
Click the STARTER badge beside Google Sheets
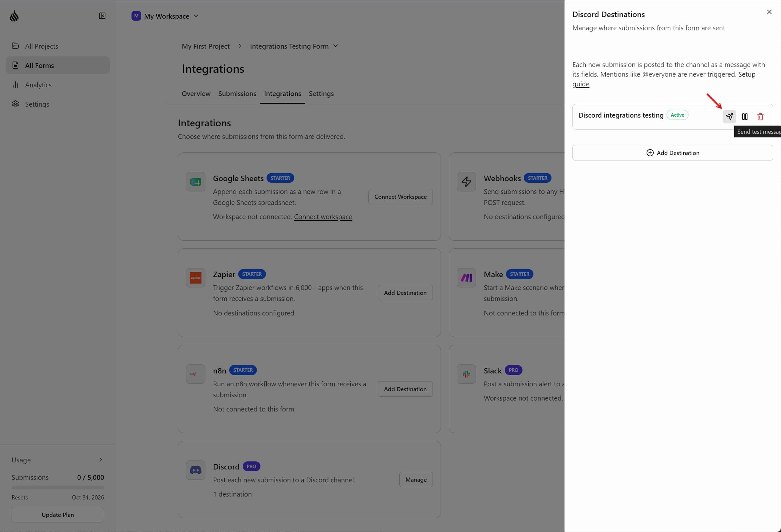pos(280,178)
